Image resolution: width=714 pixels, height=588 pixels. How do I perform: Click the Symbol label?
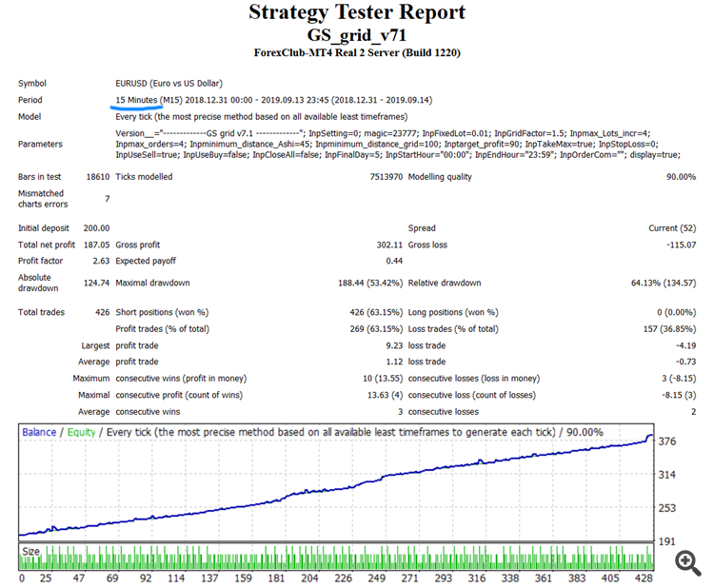(31, 84)
